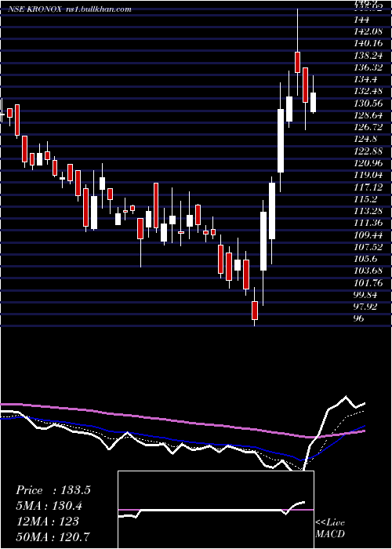Click the 107.52 price axis label

pos(368,247)
